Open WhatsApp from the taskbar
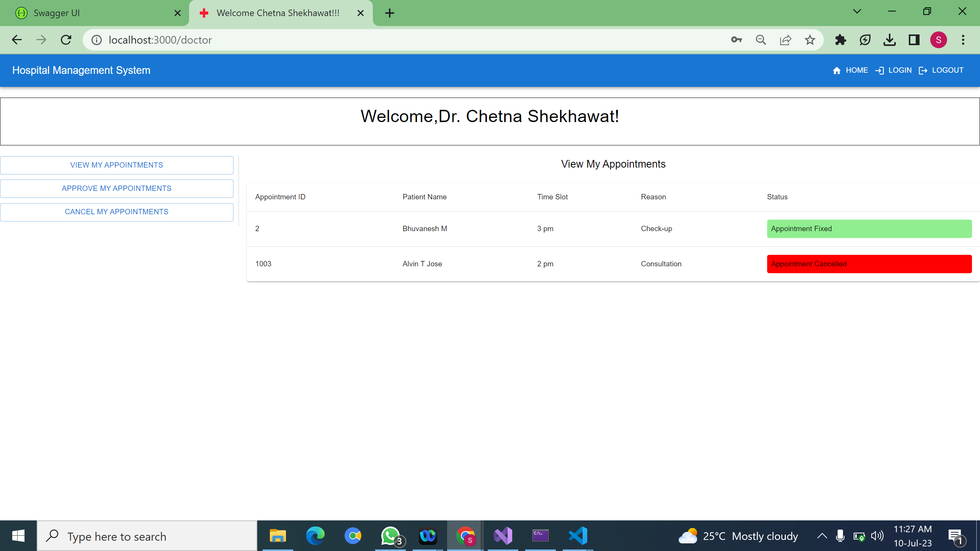This screenshot has width=980, height=551. point(390,535)
